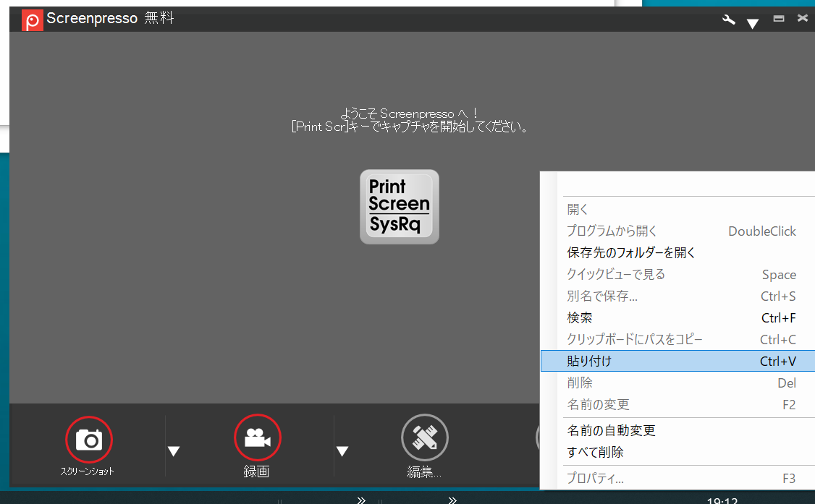Choose 別名で保存... in the context menu
The height and width of the screenshot is (504, 815).
coord(677,296)
